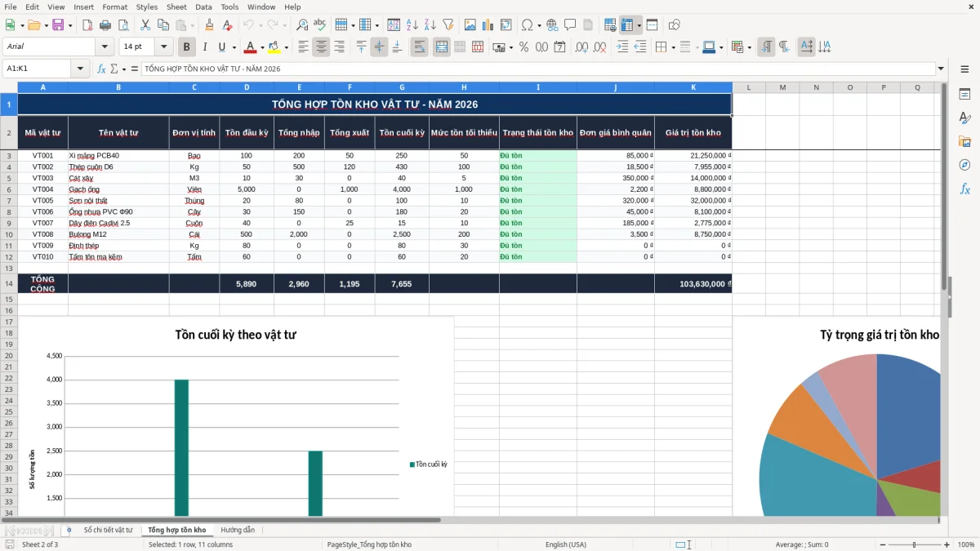The image size is (980, 551).
Task: Expand font color dropdown arrow
Action: [x=262, y=47]
